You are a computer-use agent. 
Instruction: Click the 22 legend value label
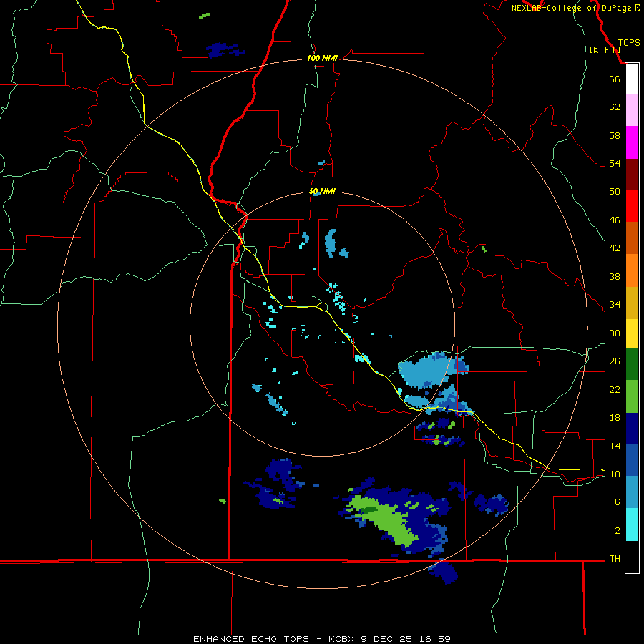615,390
